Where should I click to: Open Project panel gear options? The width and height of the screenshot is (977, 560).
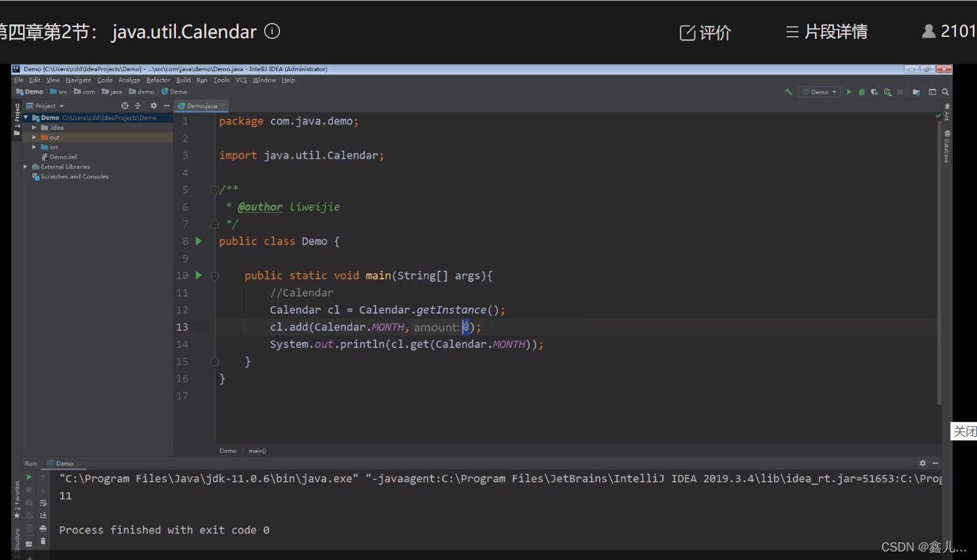[x=154, y=105]
